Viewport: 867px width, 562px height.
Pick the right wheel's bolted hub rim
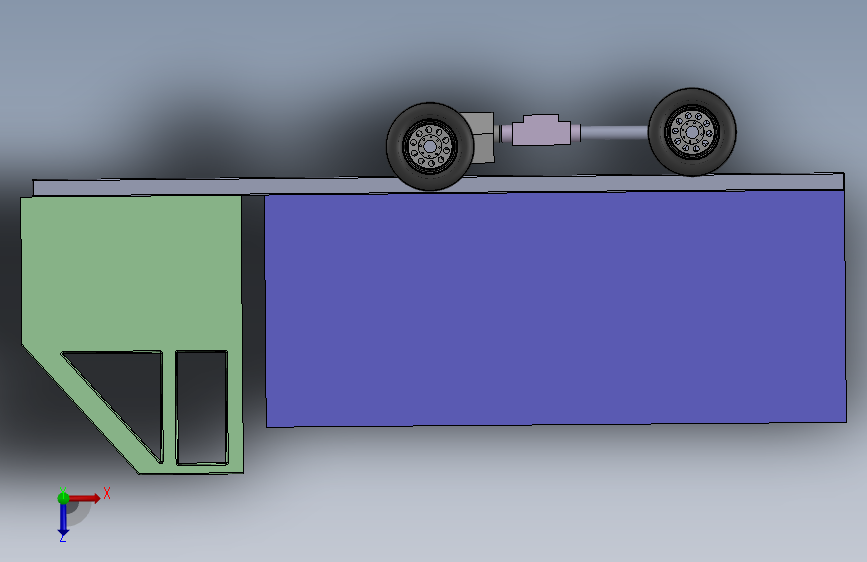pos(692,132)
